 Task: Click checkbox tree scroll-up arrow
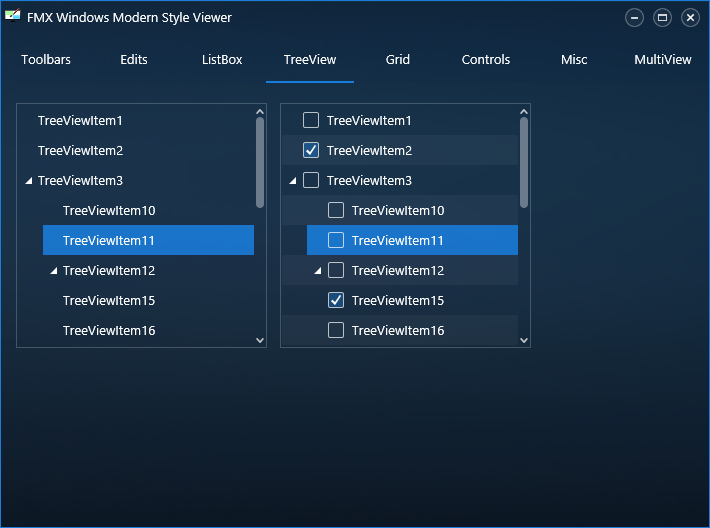point(524,111)
